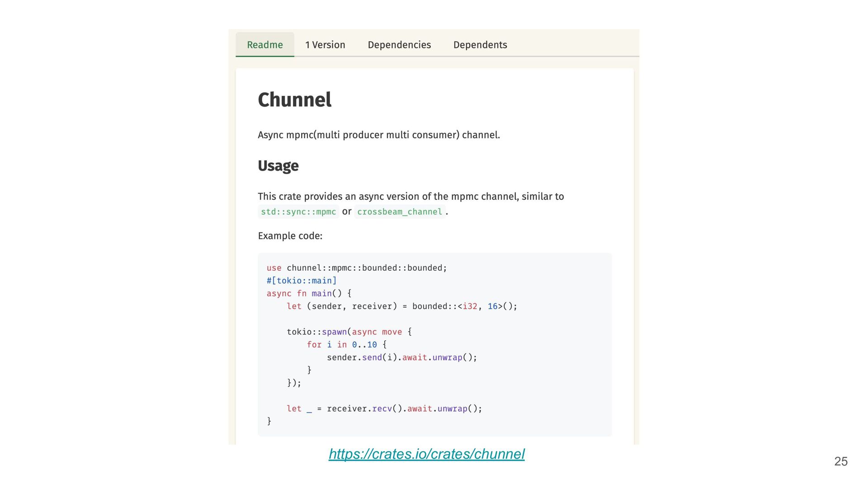The image size is (868, 488).
Task: Click the std::sync::mpmc inline code
Action: pyautogui.click(x=298, y=211)
